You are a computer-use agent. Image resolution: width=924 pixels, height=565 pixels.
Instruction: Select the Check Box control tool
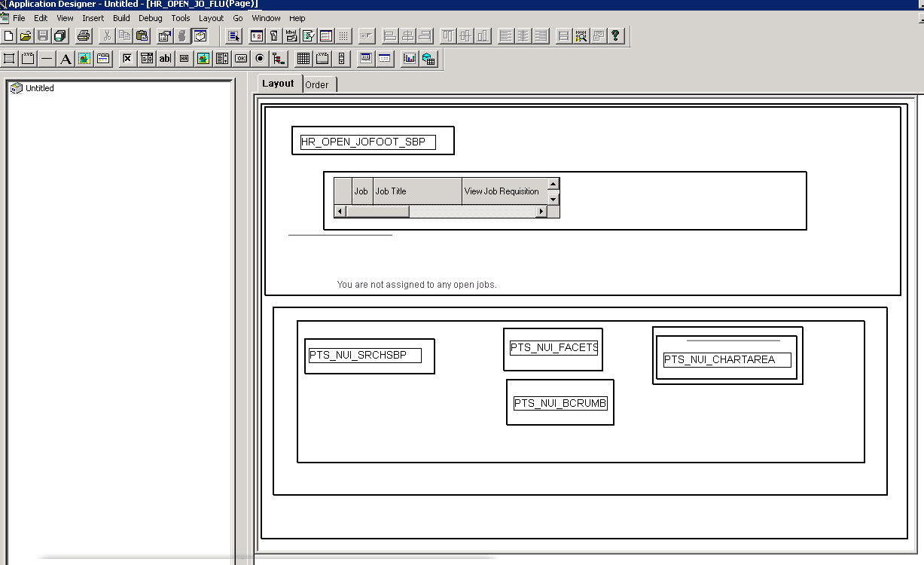pos(127,59)
